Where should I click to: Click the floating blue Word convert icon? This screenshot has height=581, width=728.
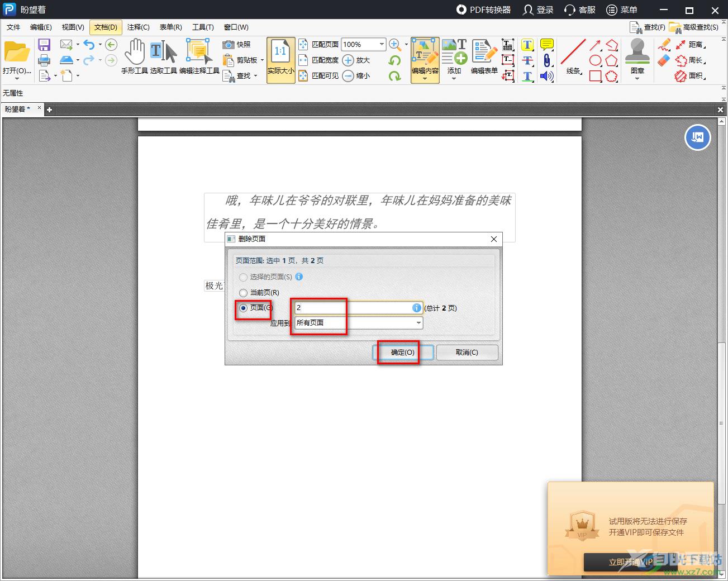(x=698, y=137)
